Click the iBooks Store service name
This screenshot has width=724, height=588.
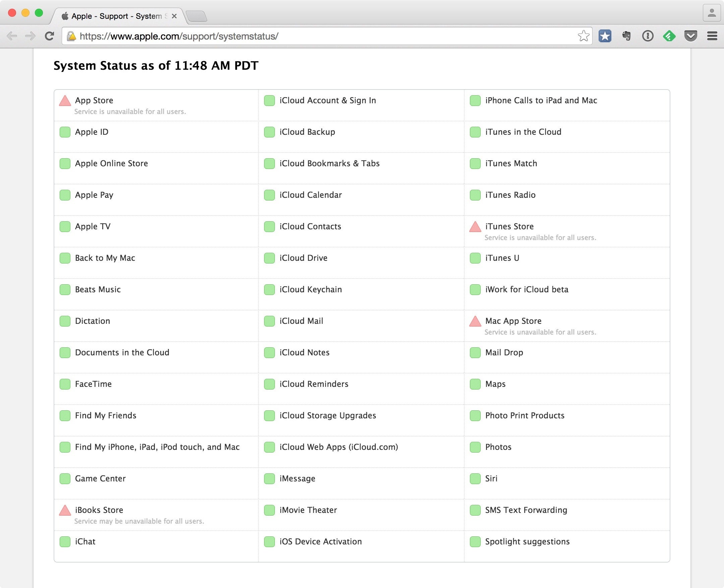click(x=99, y=510)
